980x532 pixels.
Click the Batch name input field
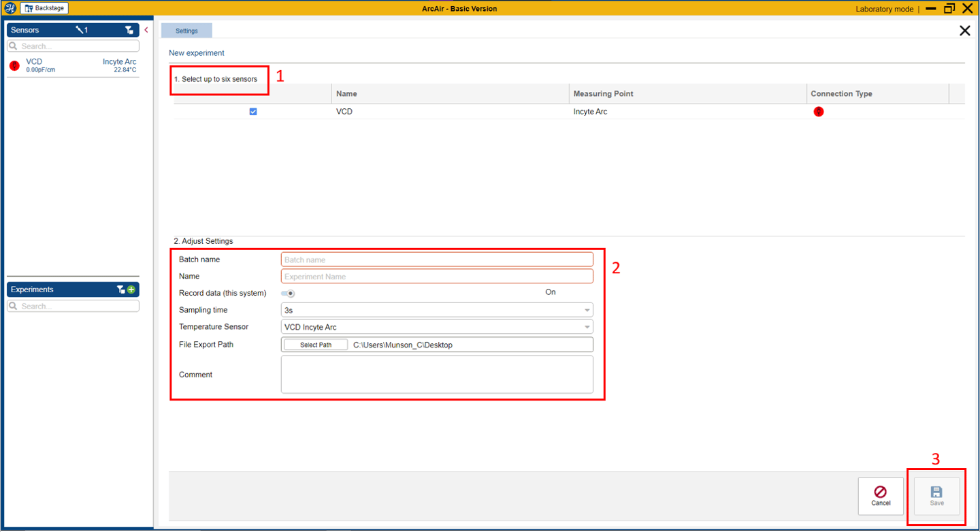[x=437, y=260]
